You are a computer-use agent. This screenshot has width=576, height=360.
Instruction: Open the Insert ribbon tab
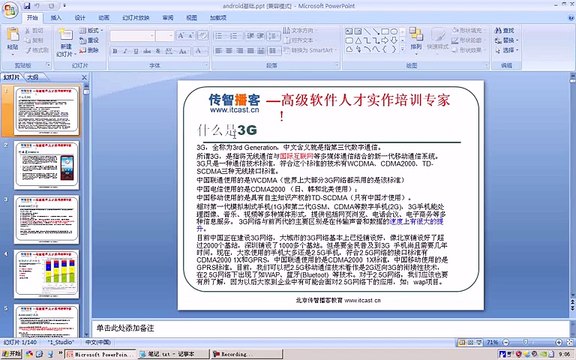click(56, 18)
